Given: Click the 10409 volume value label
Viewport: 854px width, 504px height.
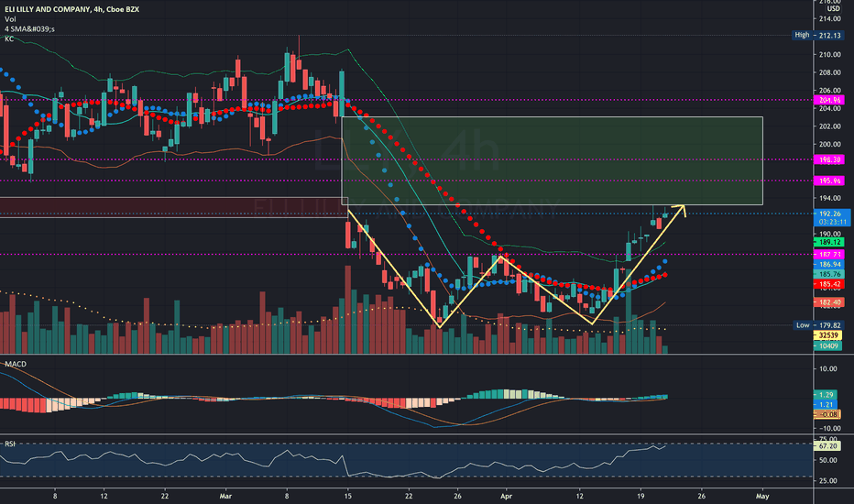Looking at the screenshot, I should [827, 345].
